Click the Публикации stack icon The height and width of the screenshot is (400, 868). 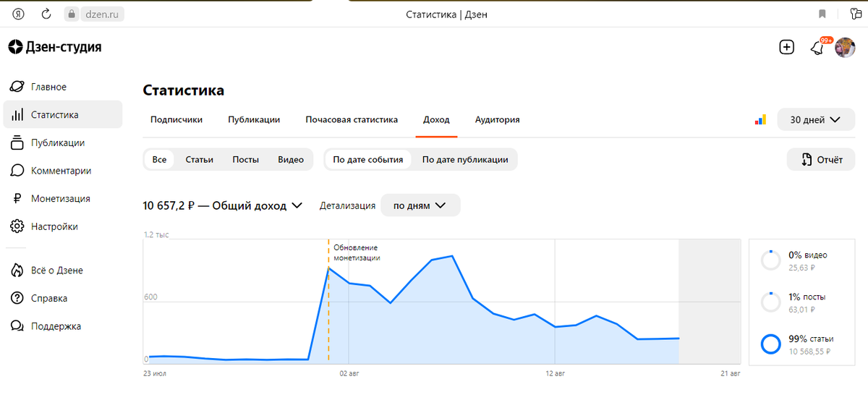click(x=17, y=142)
